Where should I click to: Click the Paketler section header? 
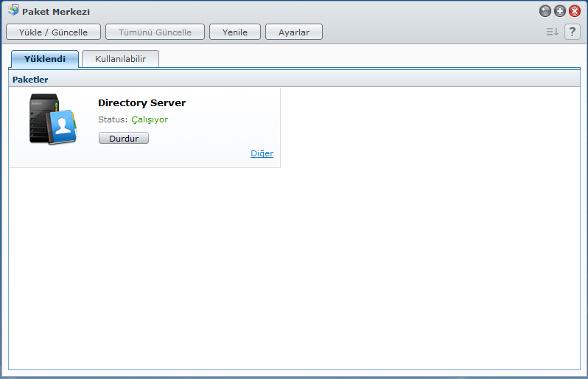pos(30,80)
